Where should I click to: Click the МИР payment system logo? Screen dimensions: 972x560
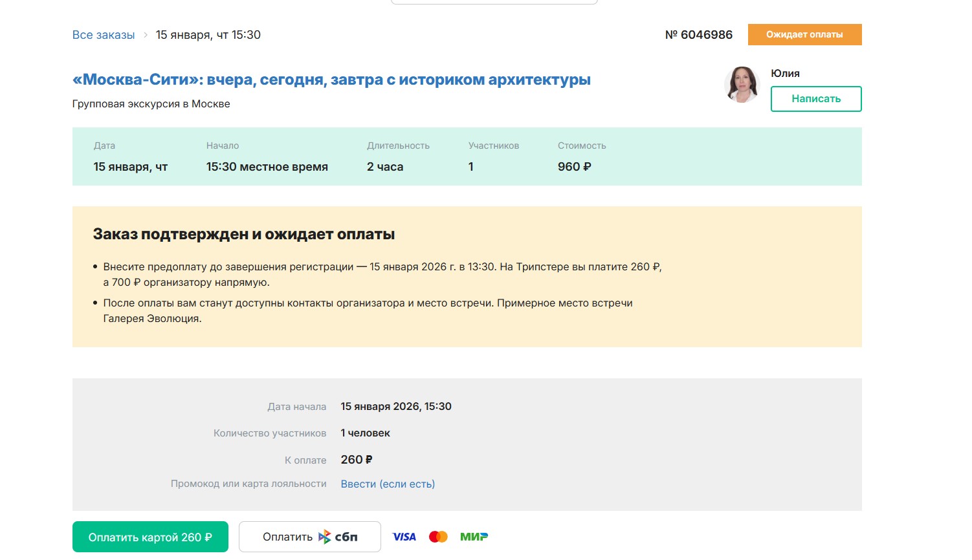click(474, 537)
